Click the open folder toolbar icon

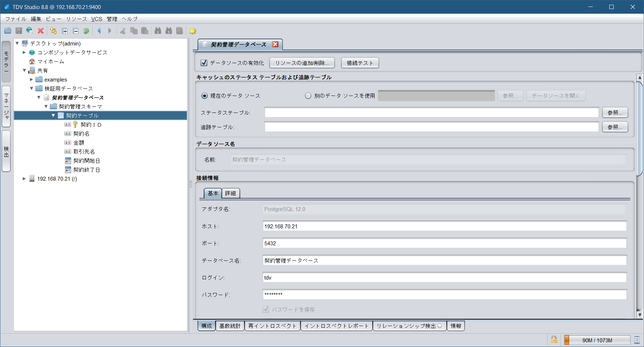(8, 31)
